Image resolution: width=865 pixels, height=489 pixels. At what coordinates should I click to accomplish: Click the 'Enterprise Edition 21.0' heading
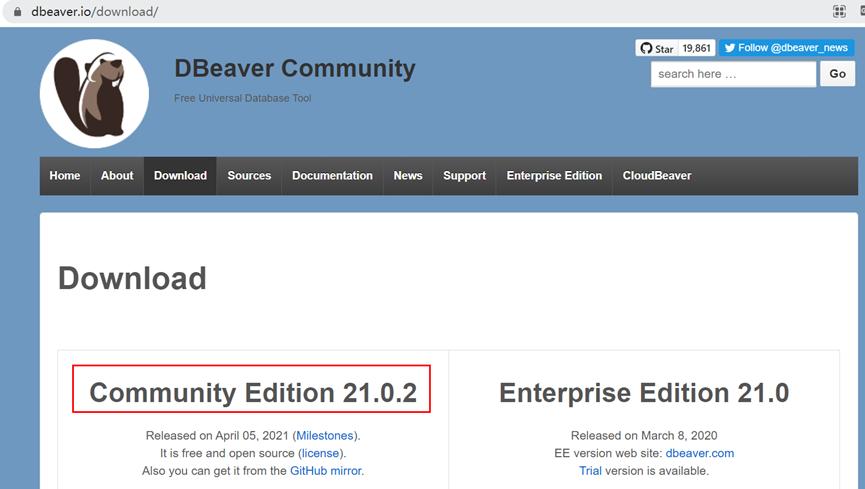point(644,392)
